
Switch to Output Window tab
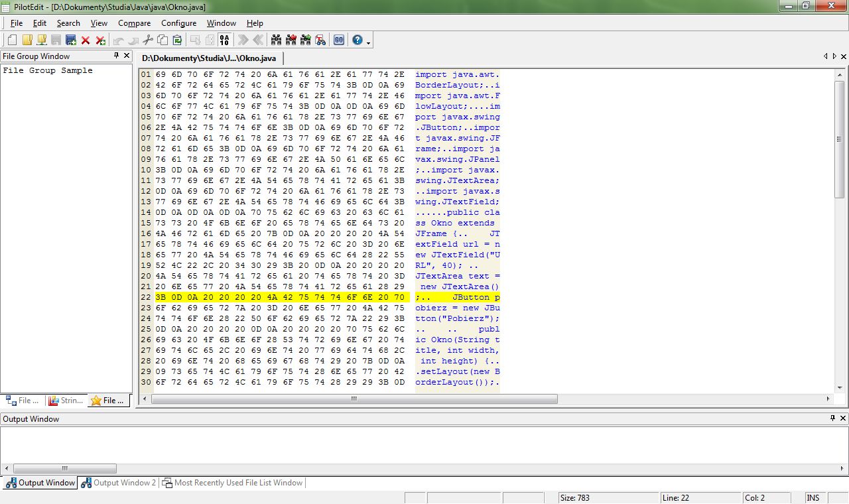point(40,483)
